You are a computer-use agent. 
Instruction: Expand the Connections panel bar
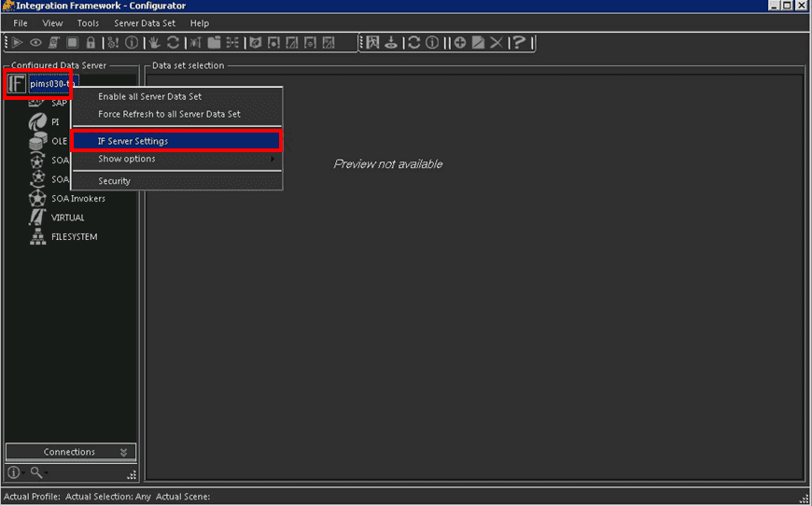70,452
